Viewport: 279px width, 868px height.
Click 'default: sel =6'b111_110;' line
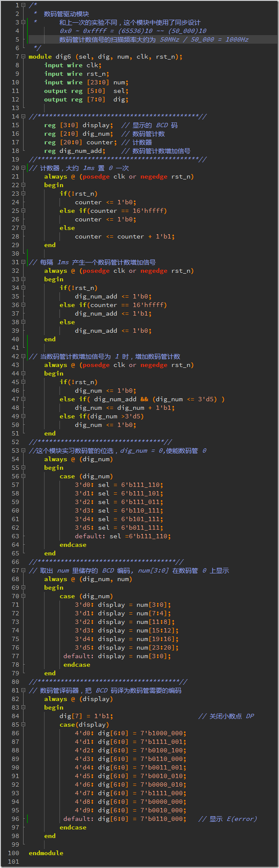(123, 536)
